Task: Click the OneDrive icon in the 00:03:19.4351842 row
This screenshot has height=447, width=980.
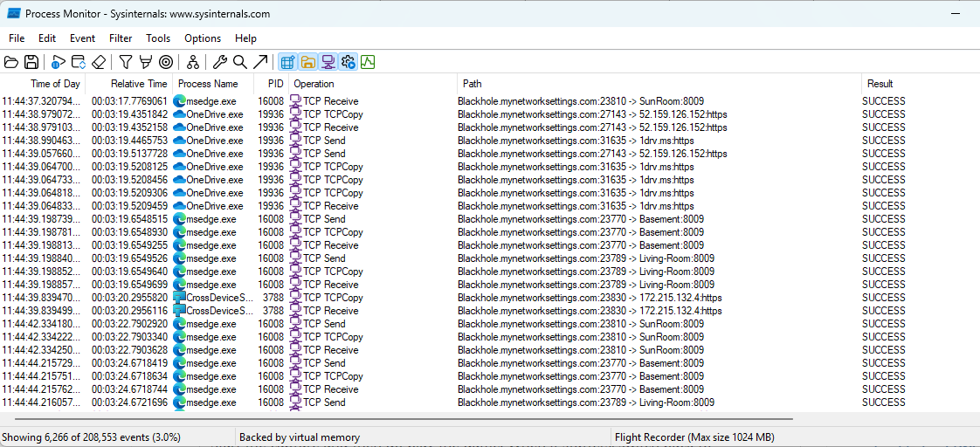Action: click(179, 114)
